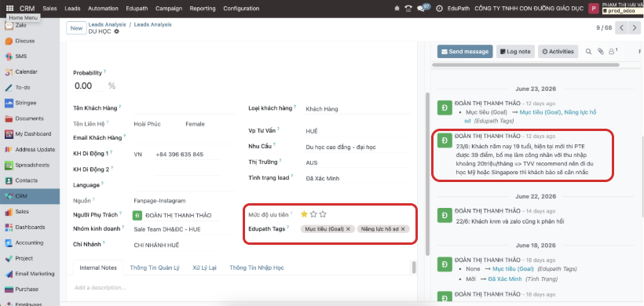Screen dimensions: 644x306
Task: Open Contacts app in sidebar
Action: tap(30, 180)
